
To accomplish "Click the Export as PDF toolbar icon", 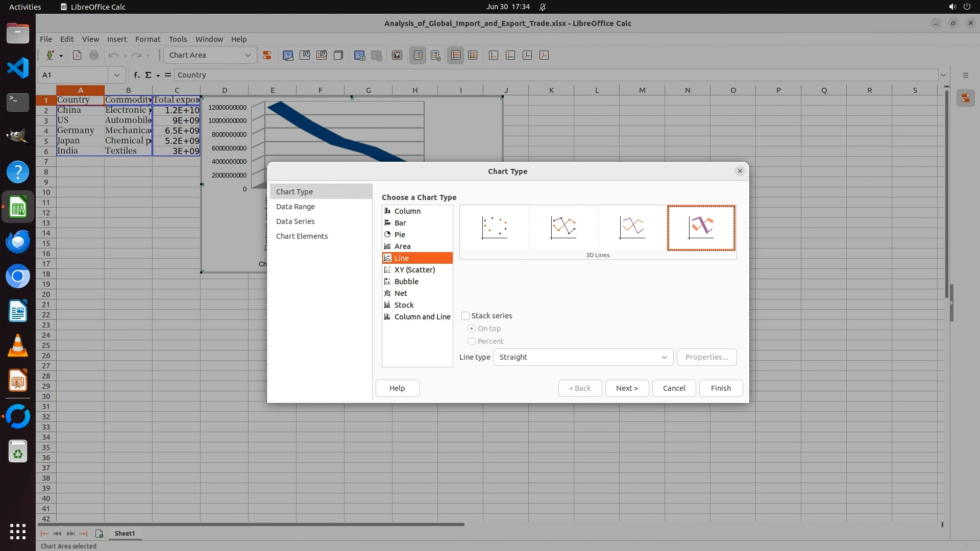I will [77, 55].
